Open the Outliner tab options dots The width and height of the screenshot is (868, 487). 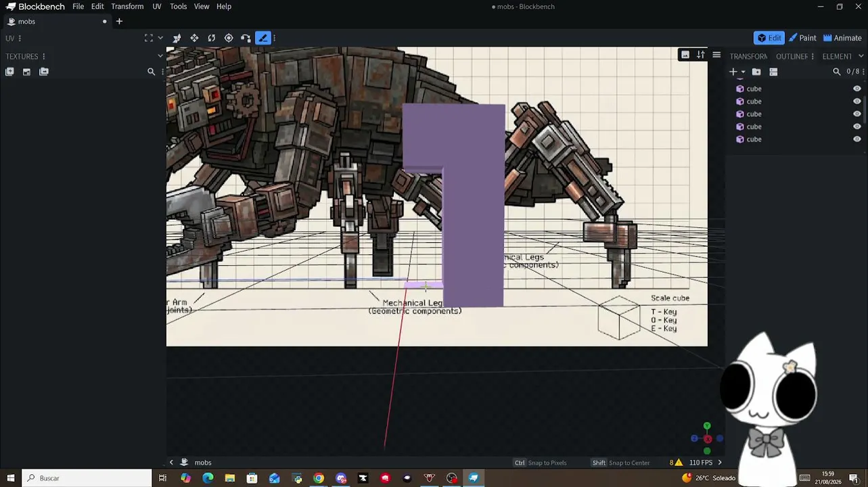813,56
